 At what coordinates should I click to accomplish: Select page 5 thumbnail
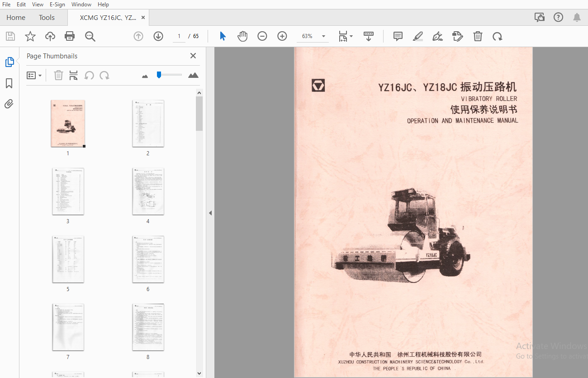pyautogui.click(x=68, y=259)
